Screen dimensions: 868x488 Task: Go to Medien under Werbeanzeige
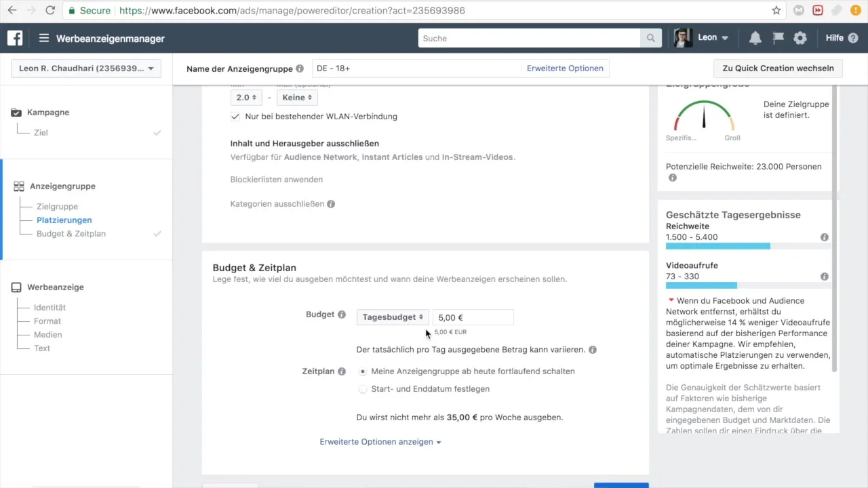(x=47, y=335)
